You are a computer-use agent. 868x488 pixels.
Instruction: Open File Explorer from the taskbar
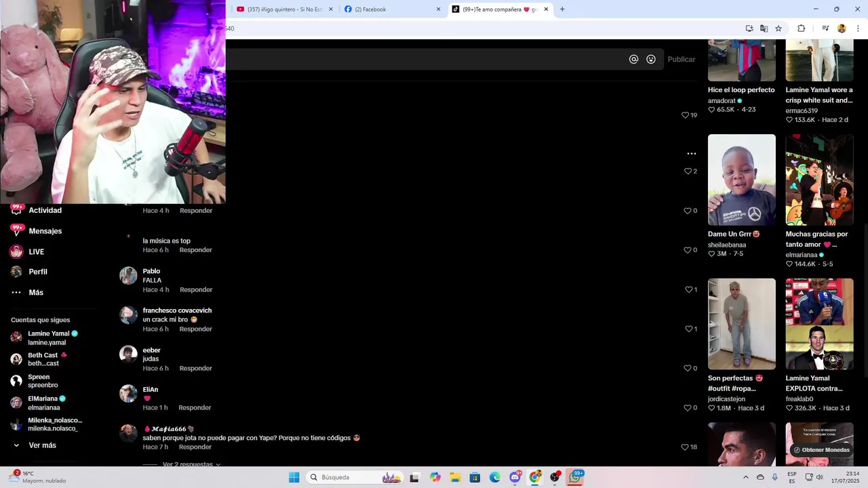455,477
